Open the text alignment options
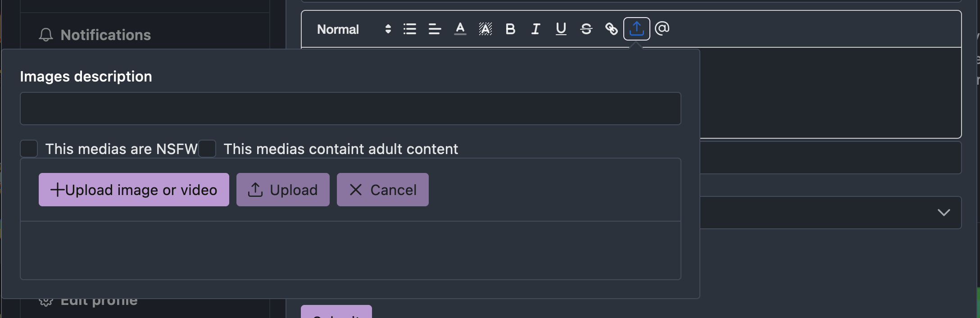Image resolution: width=980 pixels, height=318 pixels. 434,29
